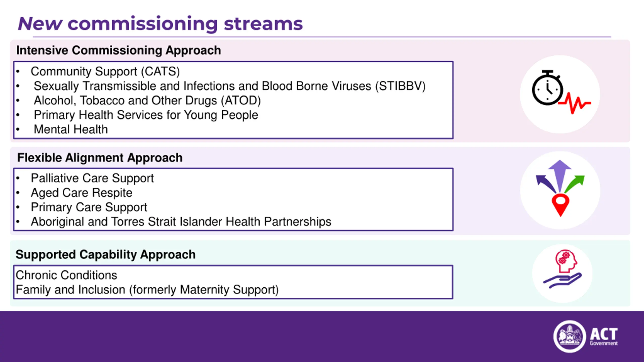Click the ACT Government crest logo
The height and width of the screenshot is (362, 644).
click(570, 336)
